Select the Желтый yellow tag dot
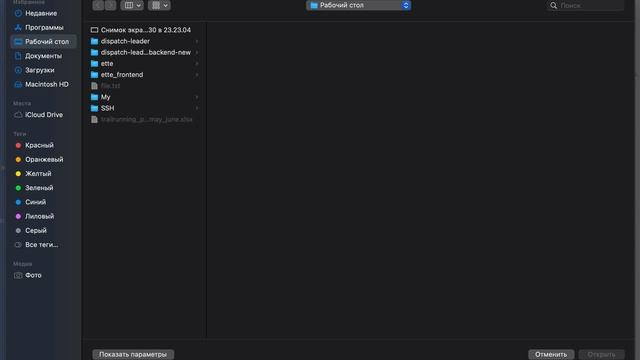This screenshot has height=360, width=640. point(18,174)
